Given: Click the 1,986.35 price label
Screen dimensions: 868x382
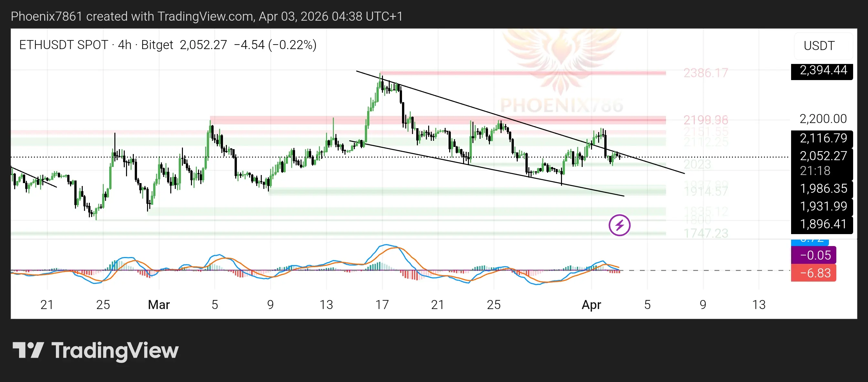Looking at the screenshot, I should pos(823,189).
